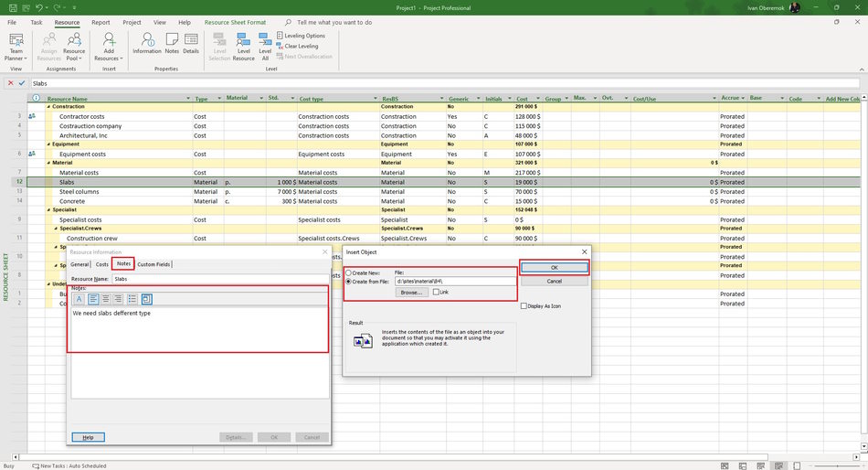Align the note text left
This screenshot has width=868, height=470.
pos(93,299)
